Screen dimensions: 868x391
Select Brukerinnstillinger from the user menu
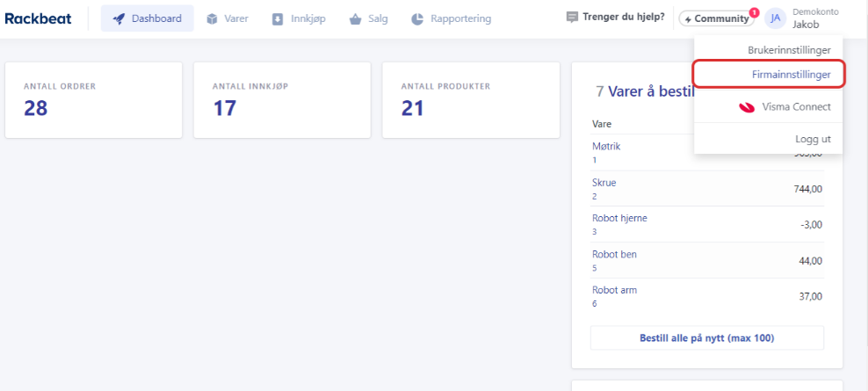point(788,50)
